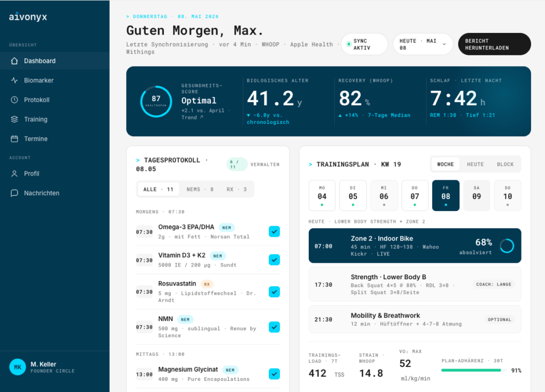545x392 pixels.
Task: Toggle the NMN checkbox
Action: click(x=274, y=327)
